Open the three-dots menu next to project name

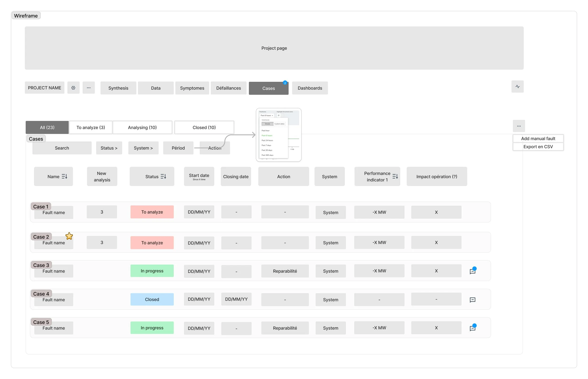tap(89, 88)
